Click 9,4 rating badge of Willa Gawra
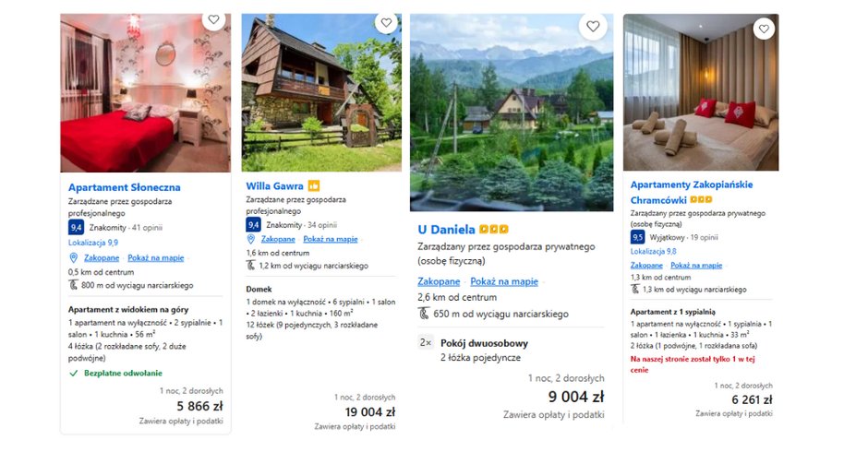The height and width of the screenshot is (464, 868). coord(253,224)
